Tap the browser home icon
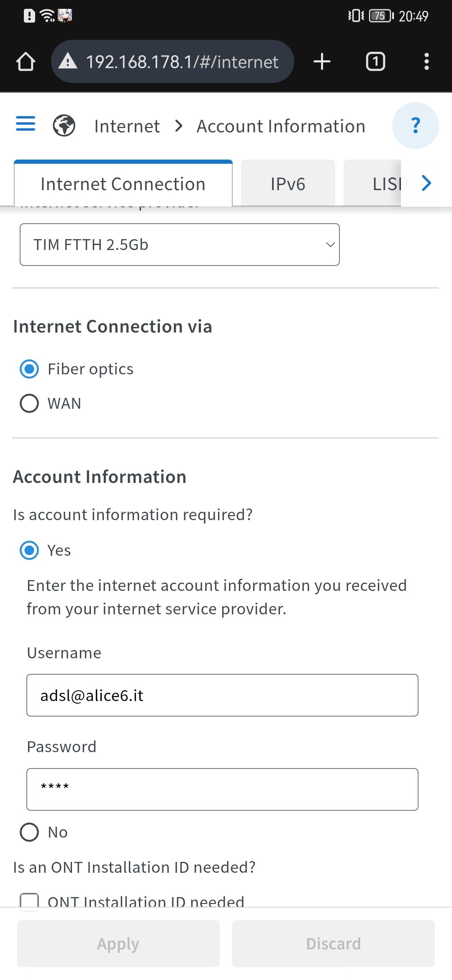452x980 pixels. (x=26, y=62)
